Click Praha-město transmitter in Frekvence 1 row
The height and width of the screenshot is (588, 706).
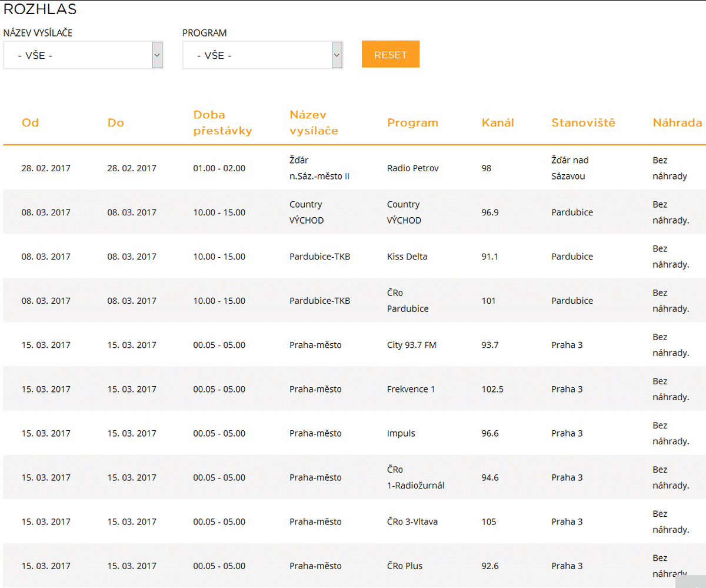click(315, 389)
